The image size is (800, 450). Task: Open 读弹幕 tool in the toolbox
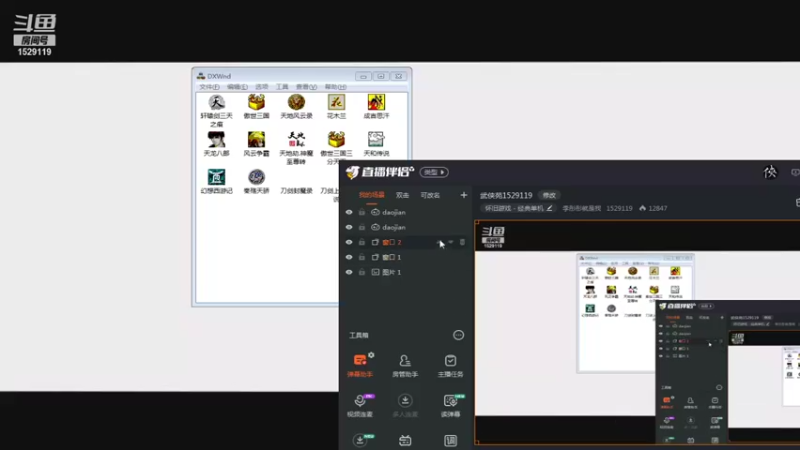coord(451,405)
